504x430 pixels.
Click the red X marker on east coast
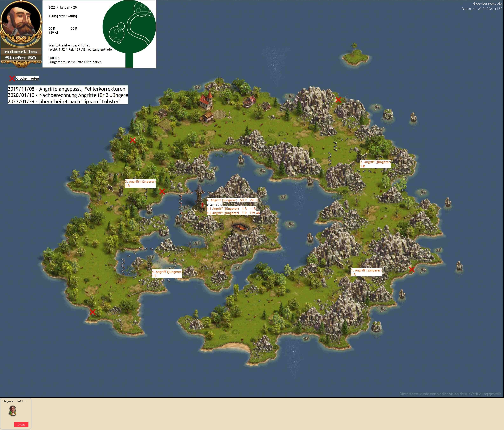click(411, 269)
